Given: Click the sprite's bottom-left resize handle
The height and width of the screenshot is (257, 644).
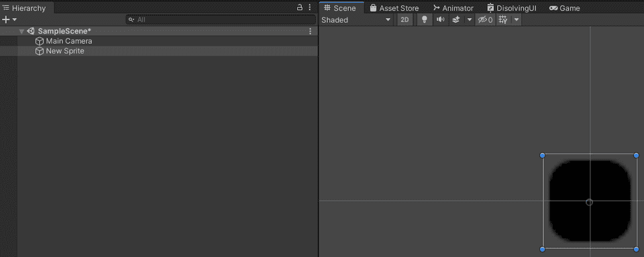Looking at the screenshot, I should (542, 249).
